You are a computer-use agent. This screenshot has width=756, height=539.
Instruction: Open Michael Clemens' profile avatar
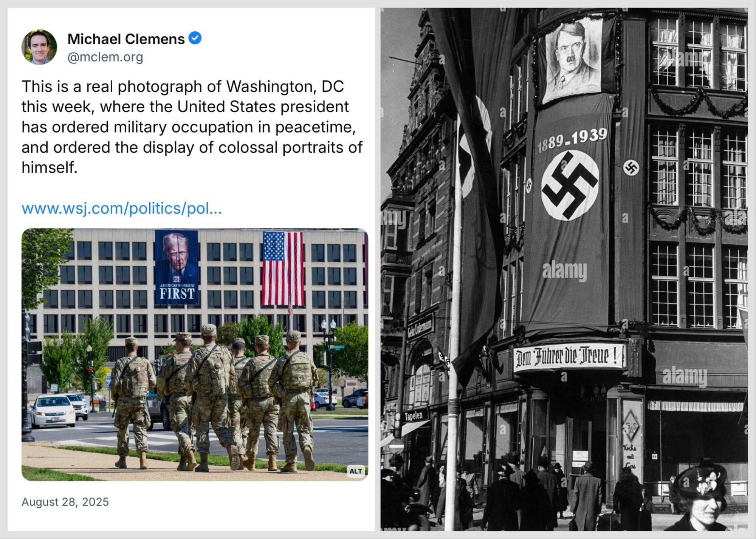click(x=39, y=47)
